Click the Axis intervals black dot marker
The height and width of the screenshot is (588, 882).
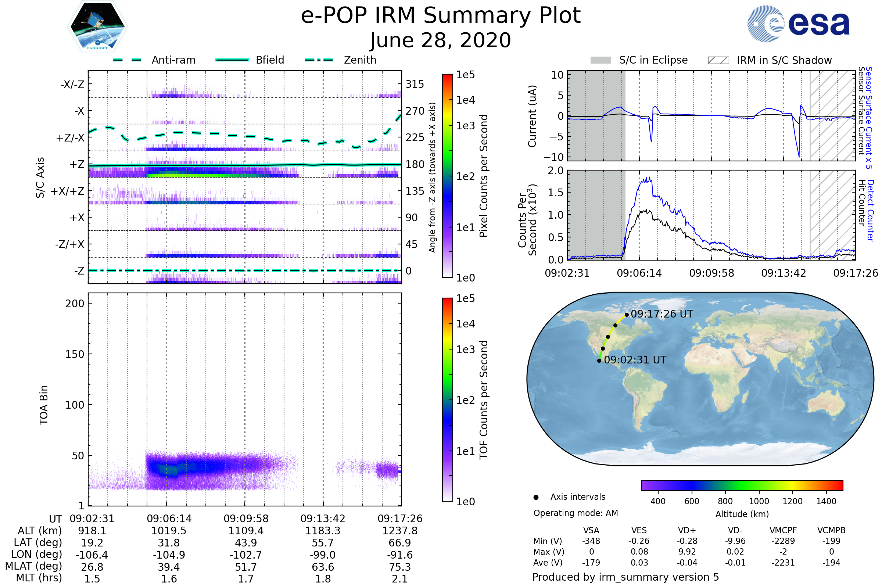536,497
